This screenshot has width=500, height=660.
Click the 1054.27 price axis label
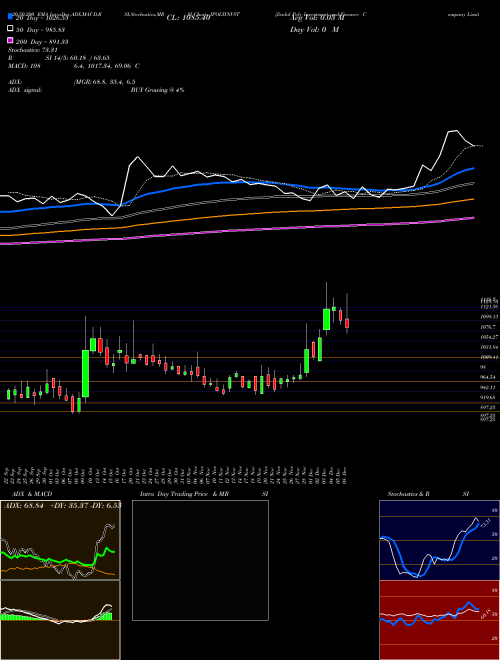tap(490, 337)
